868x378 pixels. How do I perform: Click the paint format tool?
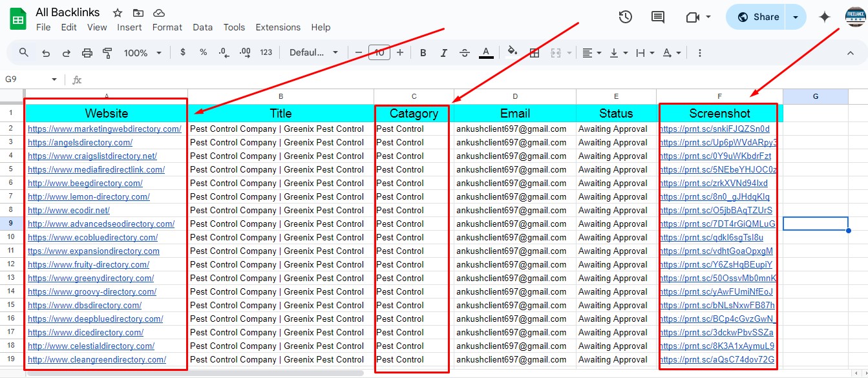(x=107, y=52)
